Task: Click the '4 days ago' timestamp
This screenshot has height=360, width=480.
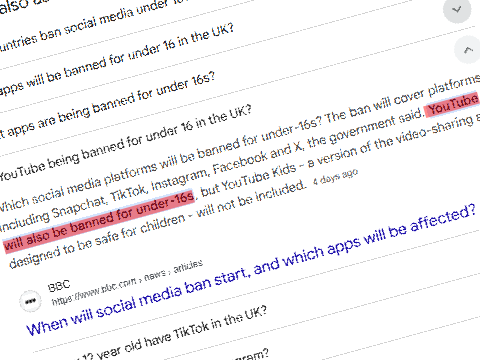Action: tap(335, 177)
